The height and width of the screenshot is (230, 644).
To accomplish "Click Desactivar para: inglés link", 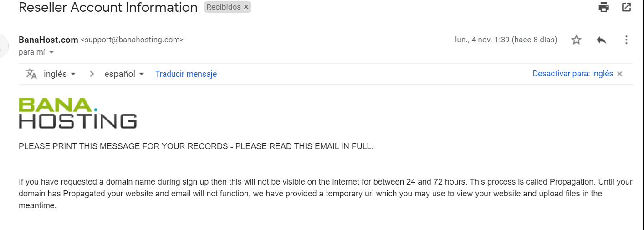I will [x=573, y=74].
